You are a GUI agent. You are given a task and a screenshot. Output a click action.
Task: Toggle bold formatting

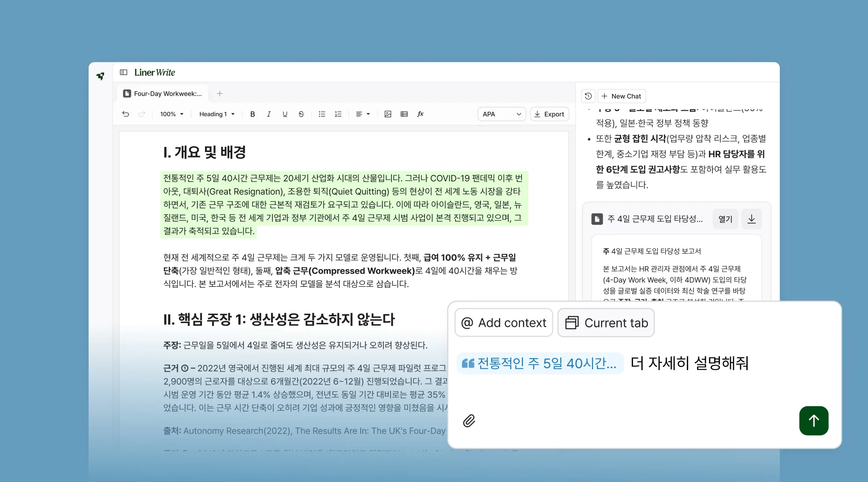click(x=253, y=114)
